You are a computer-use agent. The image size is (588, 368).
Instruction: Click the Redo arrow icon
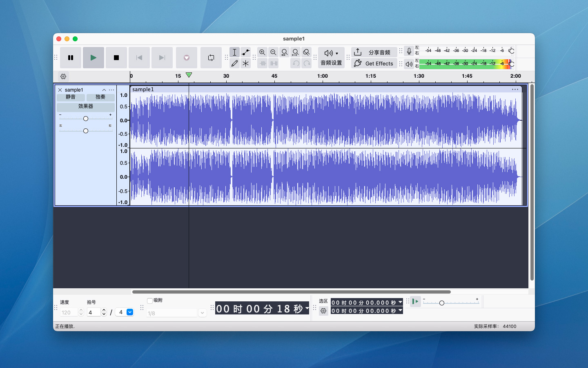coord(307,63)
